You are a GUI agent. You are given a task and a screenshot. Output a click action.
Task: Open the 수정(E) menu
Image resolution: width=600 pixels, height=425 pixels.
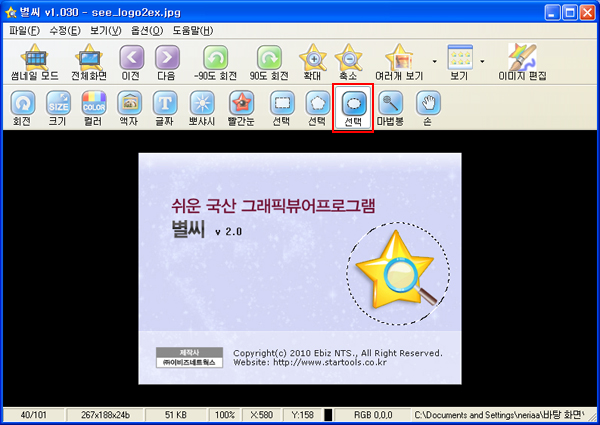click(x=65, y=31)
